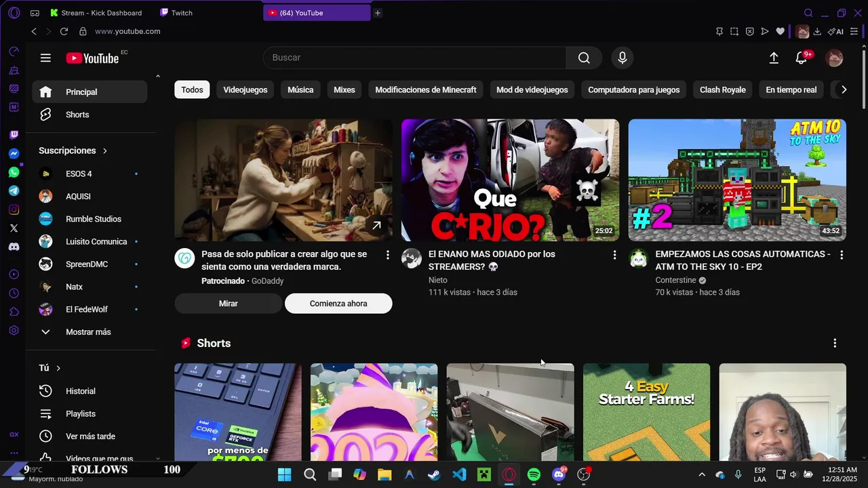Open YouTube account avatar menu
This screenshot has width=868, height=488.
click(834, 58)
